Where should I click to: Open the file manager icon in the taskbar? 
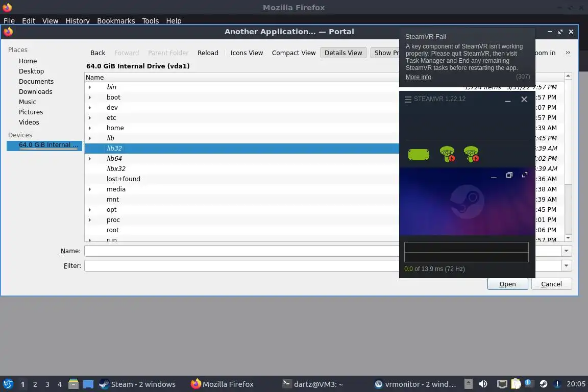point(73,384)
